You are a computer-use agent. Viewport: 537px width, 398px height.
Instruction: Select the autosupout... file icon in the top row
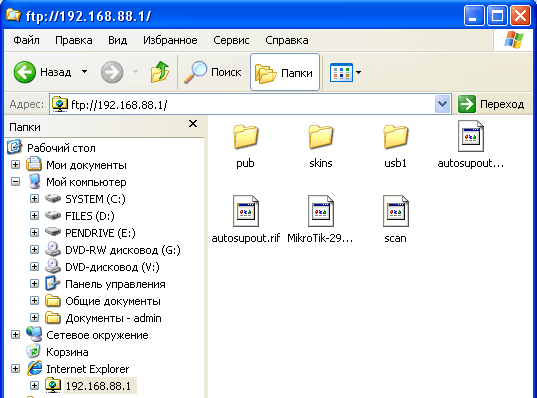pyautogui.click(x=471, y=136)
